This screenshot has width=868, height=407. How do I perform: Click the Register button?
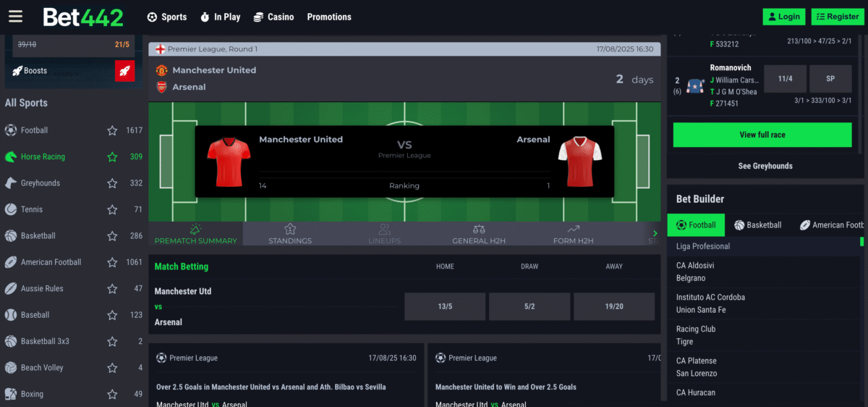(x=838, y=17)
